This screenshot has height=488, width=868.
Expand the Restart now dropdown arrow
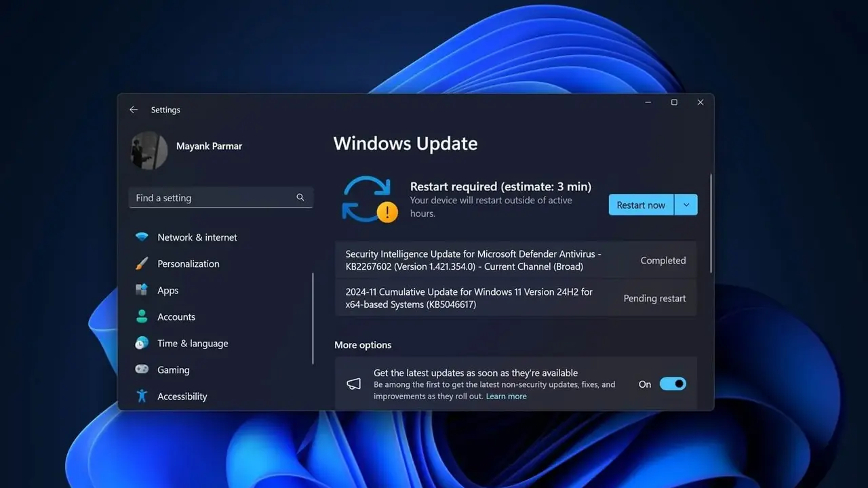point(686,205)
